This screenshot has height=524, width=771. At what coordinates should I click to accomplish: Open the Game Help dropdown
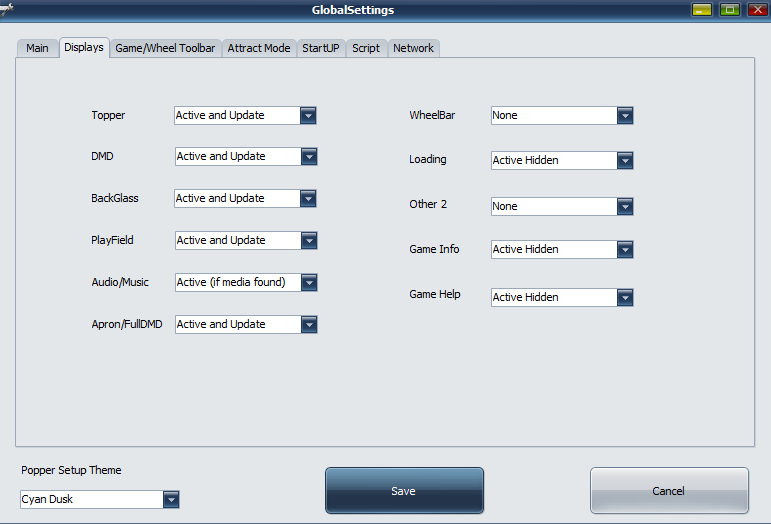pyautogui.click(x=625, y=297)
